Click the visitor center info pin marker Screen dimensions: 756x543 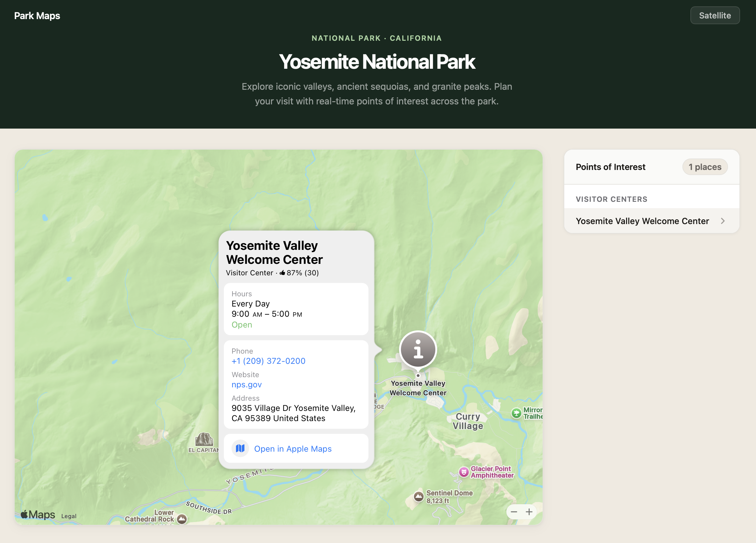tap(418, 349)
